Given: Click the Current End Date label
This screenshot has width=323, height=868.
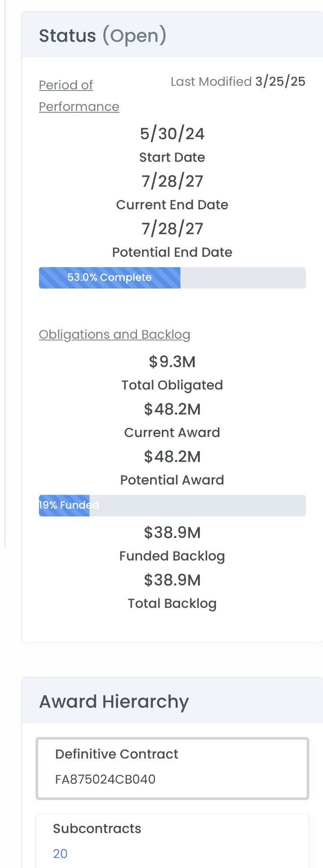Looking at the screenshot, I should [172, 205].
